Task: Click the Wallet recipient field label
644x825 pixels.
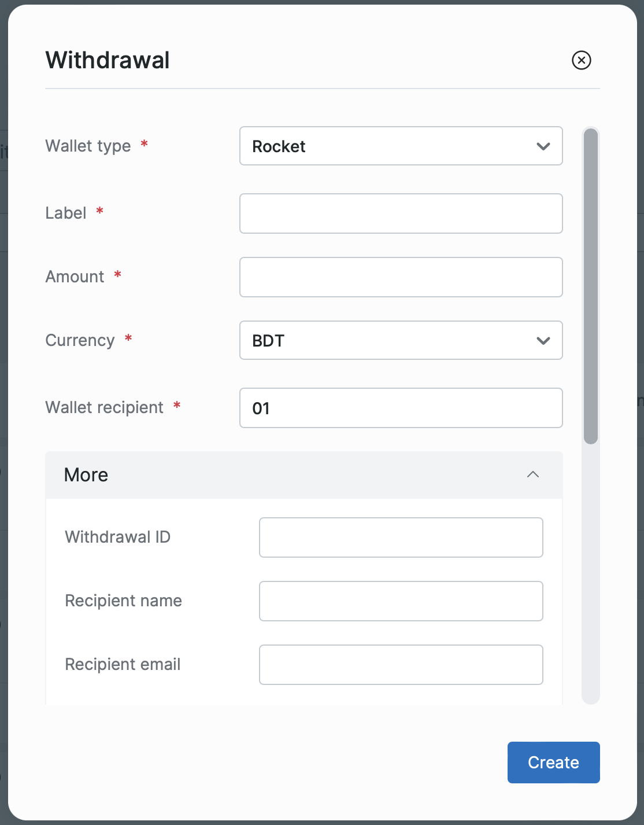Action: point(104,407)
